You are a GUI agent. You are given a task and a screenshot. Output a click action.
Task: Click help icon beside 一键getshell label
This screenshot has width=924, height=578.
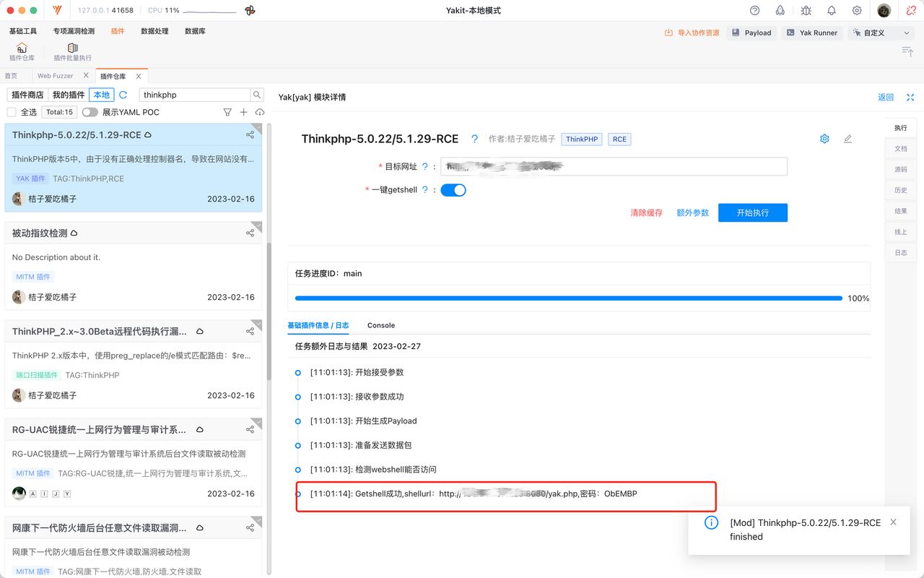point(425,190)
